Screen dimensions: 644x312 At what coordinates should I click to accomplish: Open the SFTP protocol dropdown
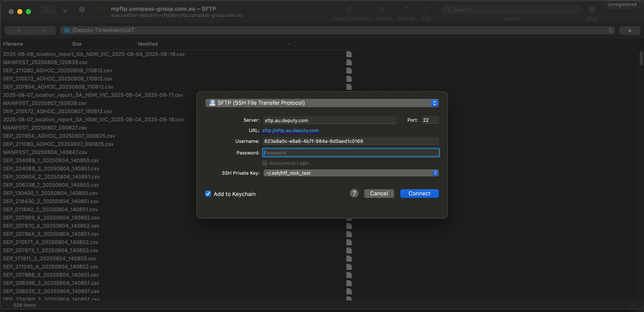(x=322, y=103)
